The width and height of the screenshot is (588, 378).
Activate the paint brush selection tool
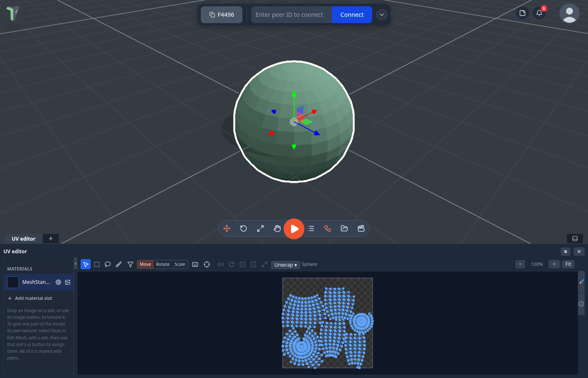point(119,264)
